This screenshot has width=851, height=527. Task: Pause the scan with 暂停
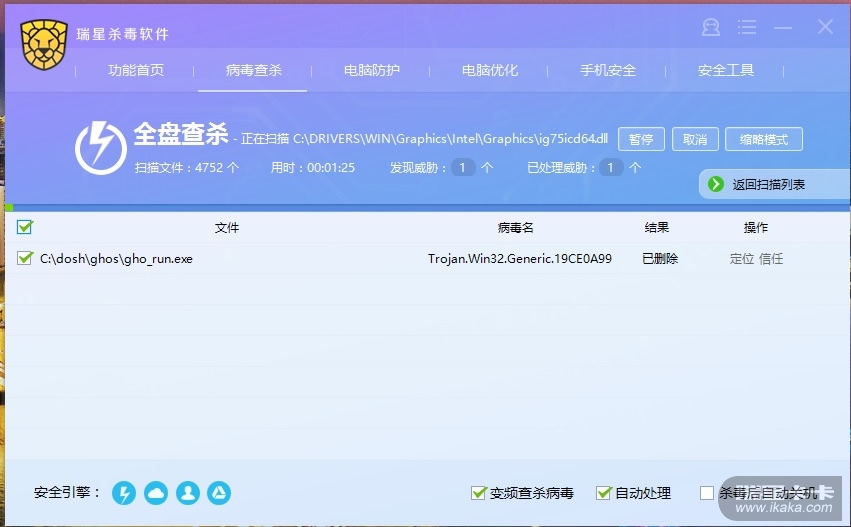click(x=641, y=139)
